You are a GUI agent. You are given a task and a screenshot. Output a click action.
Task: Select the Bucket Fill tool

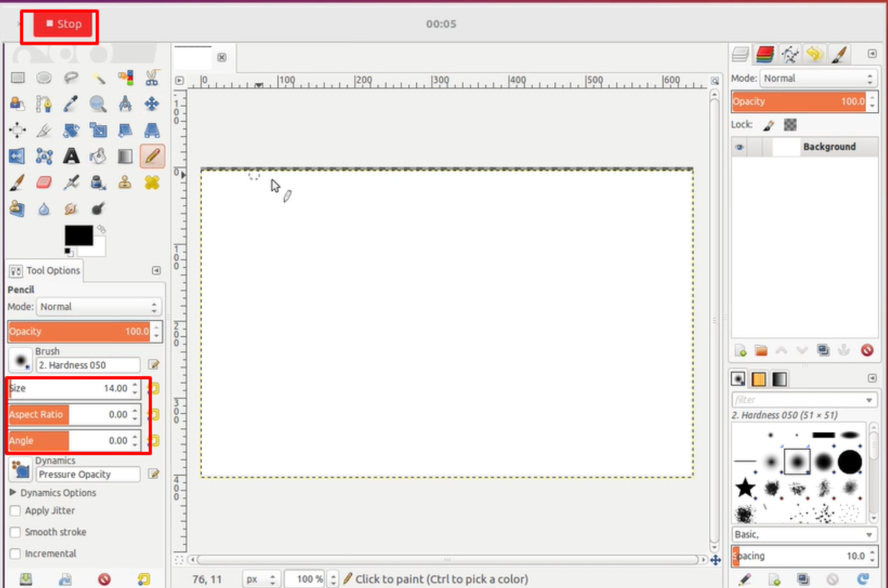[x=97, y=156]
